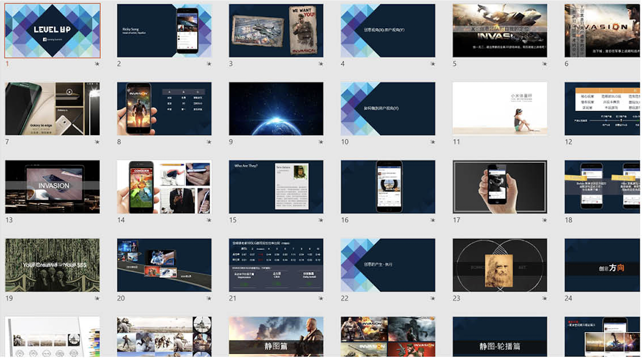644x358 pixels.
Task: Select the white slide 11 with seated woman
Action: click(500, 109)
